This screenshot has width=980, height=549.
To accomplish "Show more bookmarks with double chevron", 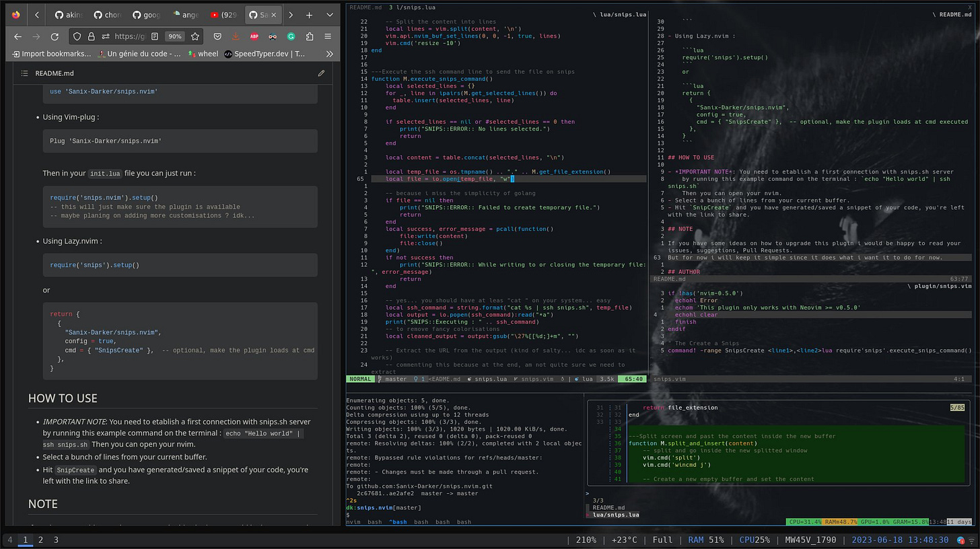I will coord(329,54).
